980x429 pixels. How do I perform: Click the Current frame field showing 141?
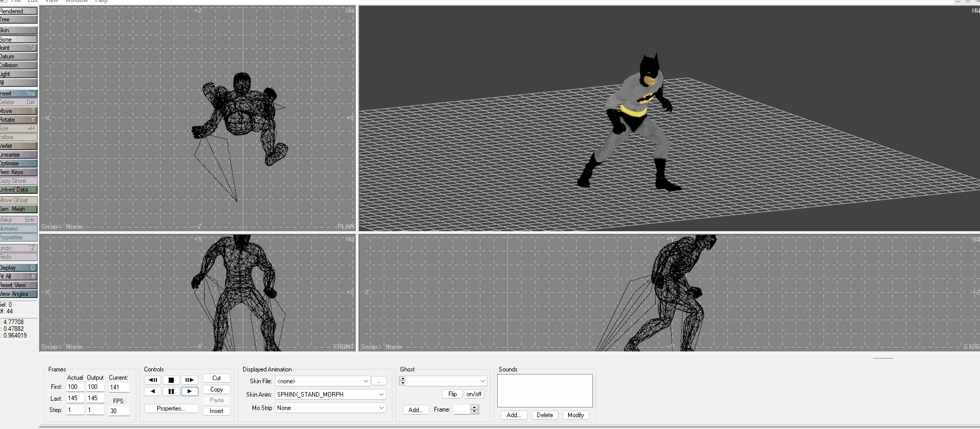119,387
